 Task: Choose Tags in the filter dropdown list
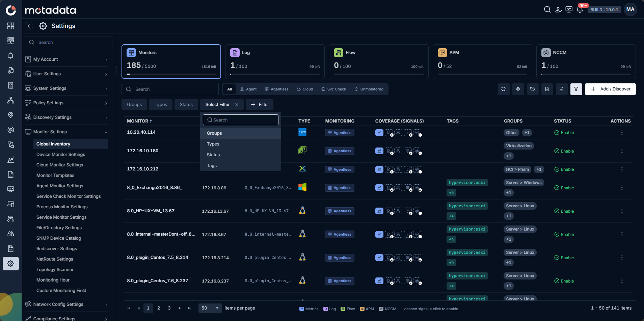241,166
